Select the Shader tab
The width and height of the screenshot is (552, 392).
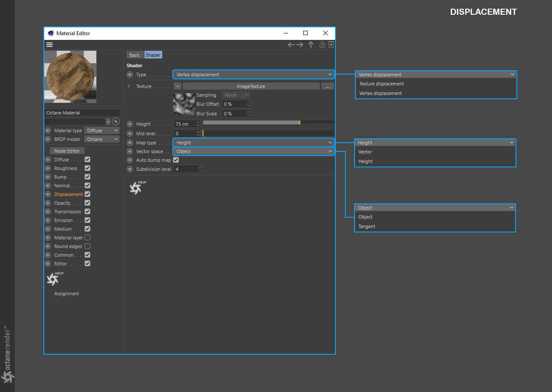click(x=153, y=55)
